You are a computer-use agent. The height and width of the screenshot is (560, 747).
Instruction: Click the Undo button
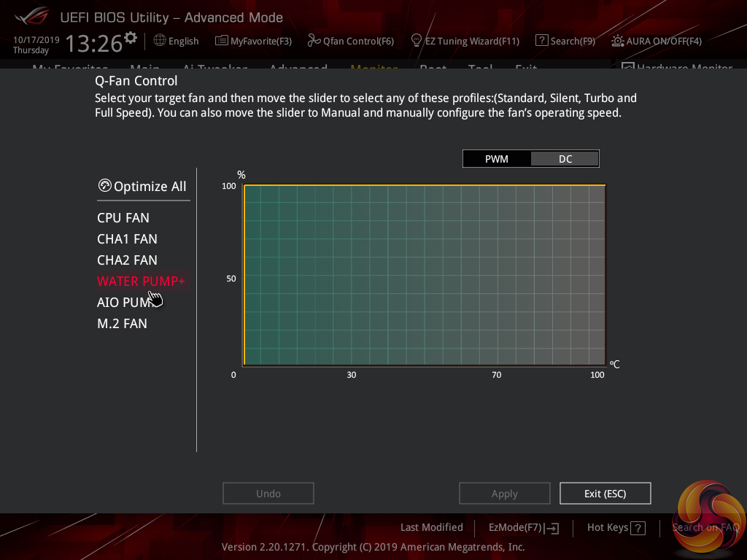(x=268, y=494)
